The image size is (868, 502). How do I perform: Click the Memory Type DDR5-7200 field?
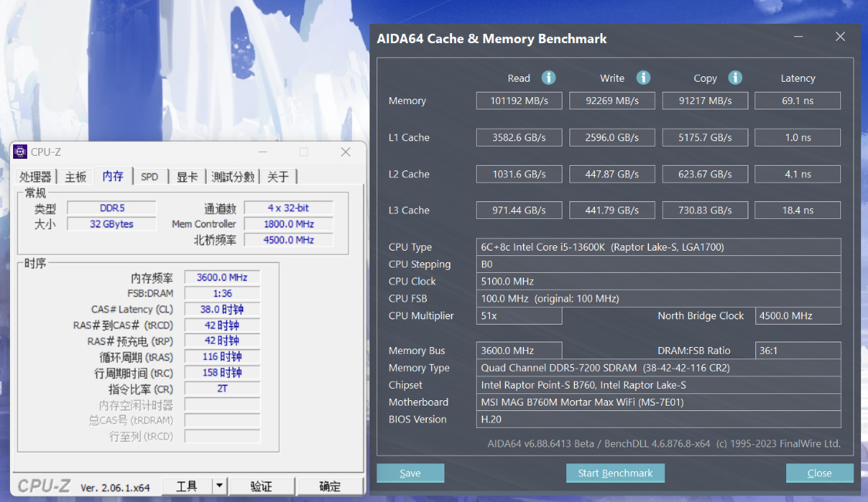click(658, 368)
